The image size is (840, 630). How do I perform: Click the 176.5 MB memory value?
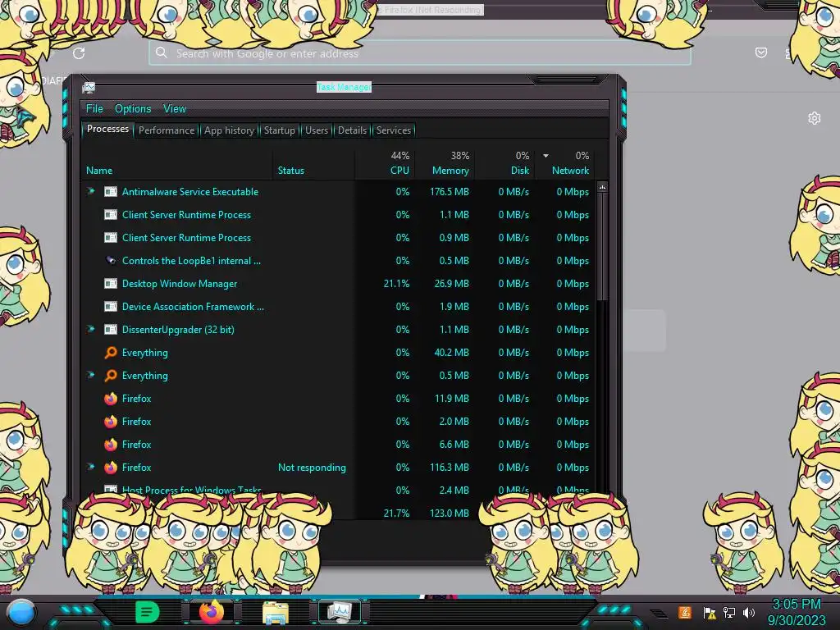pyautogui.click(x=449, y=192)
